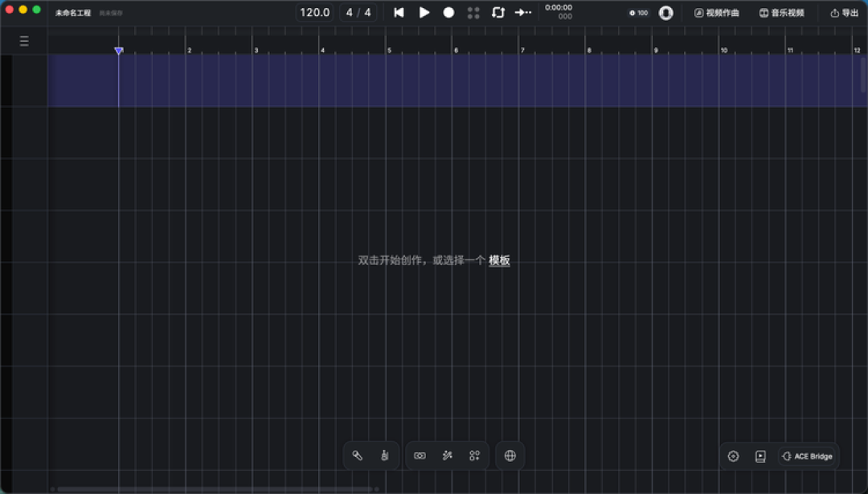Toggle loop playback mode
The width and height of the screenshot is (868, 494).
[x=498, y=12]
